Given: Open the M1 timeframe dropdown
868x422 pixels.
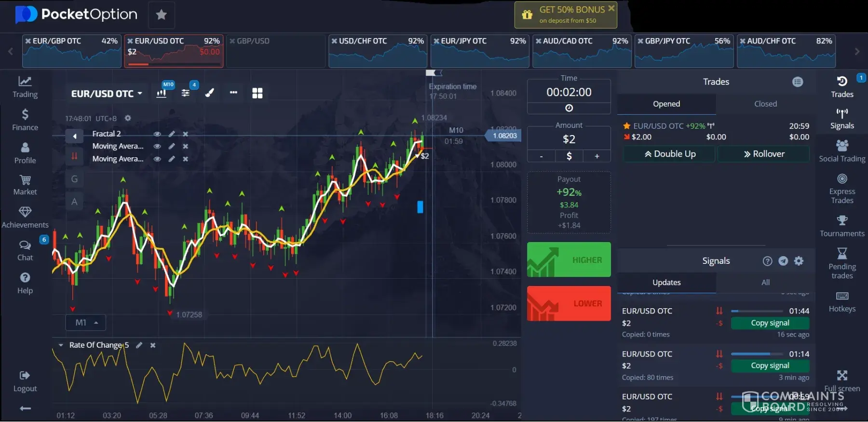Looking at the screenshot, I should pyautogui.click(x=86, y=323).
